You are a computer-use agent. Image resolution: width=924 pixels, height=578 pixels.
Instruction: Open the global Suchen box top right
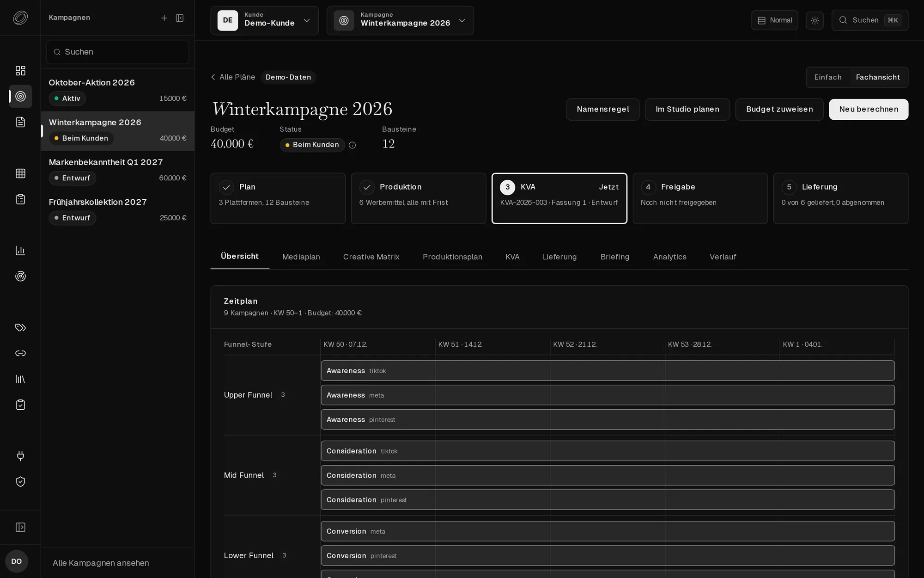(x=870, y=20)
